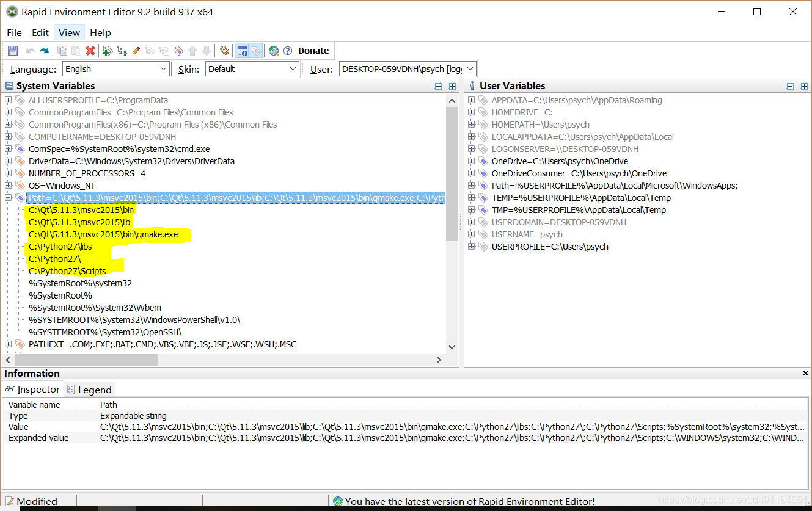Open the Help menu
The width and height of the screenshot is (812, 511).
100,33
